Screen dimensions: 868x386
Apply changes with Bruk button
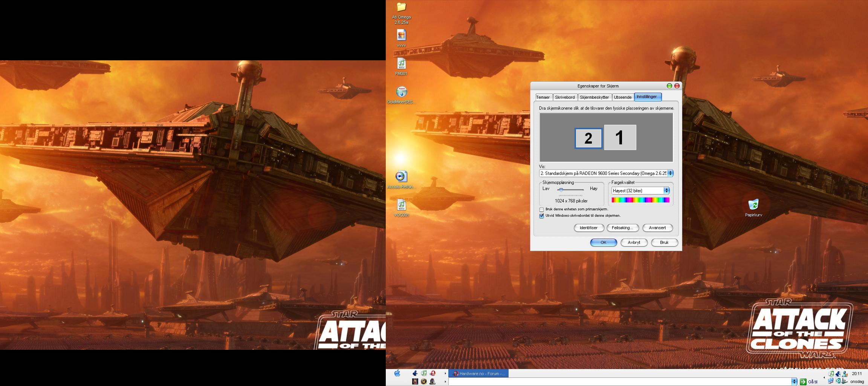click(664, 242)
